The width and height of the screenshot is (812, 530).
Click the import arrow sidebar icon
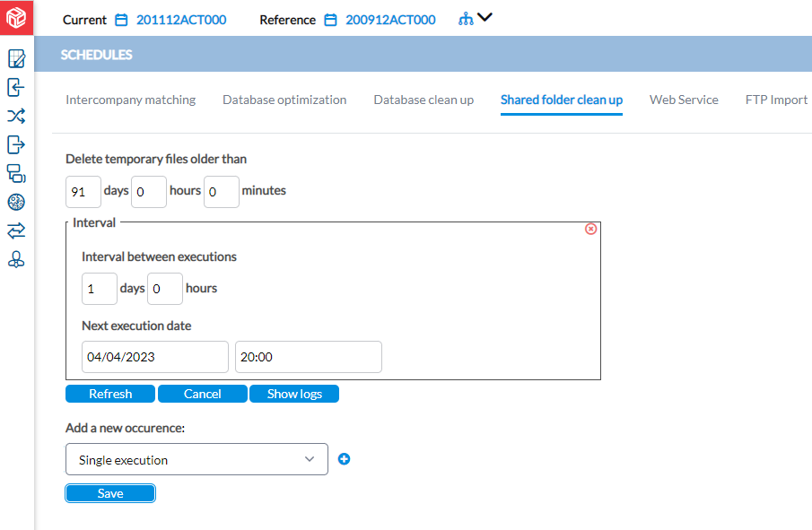coord(16,88)
